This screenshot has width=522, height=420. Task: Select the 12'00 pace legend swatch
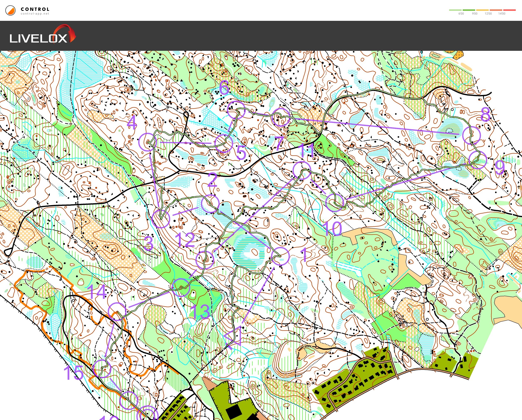[x=482, y=10]
